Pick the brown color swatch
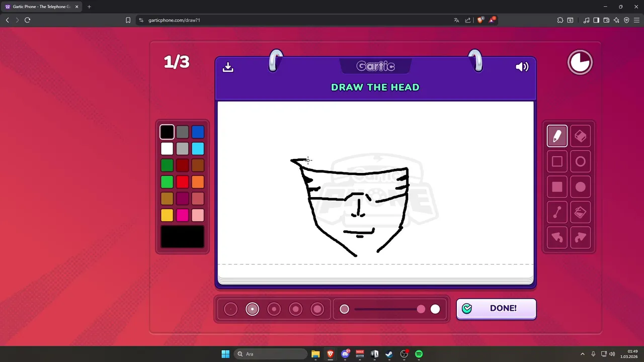This screenshot has width=644, height=362. (x=198, y=165)
